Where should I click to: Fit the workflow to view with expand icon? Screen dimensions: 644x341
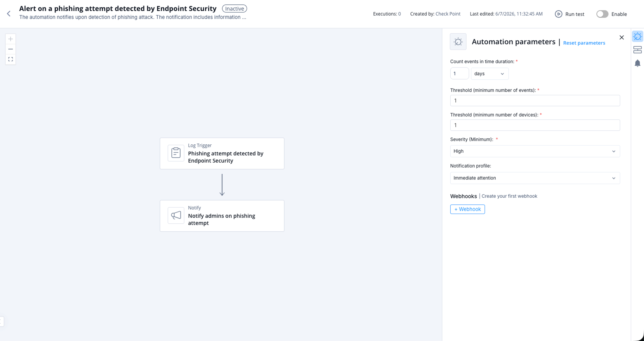pos(10,59)
